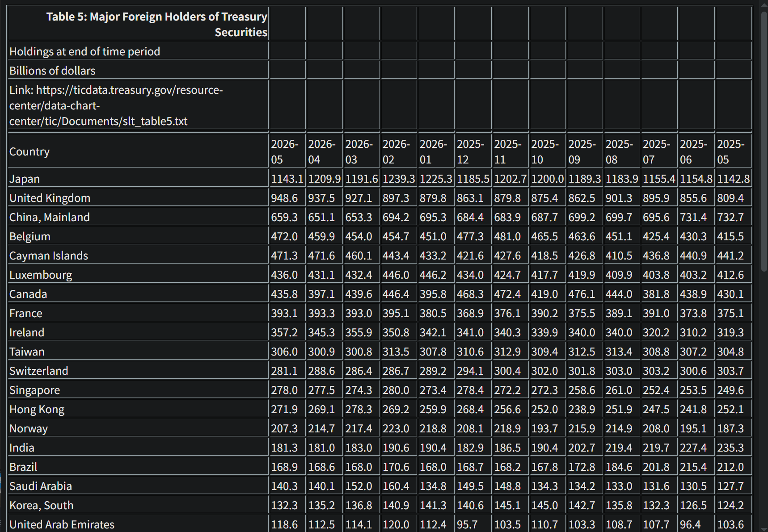Select the 'Singapore' country cell
Screen dimensions: 768x532
pos(138,390)
